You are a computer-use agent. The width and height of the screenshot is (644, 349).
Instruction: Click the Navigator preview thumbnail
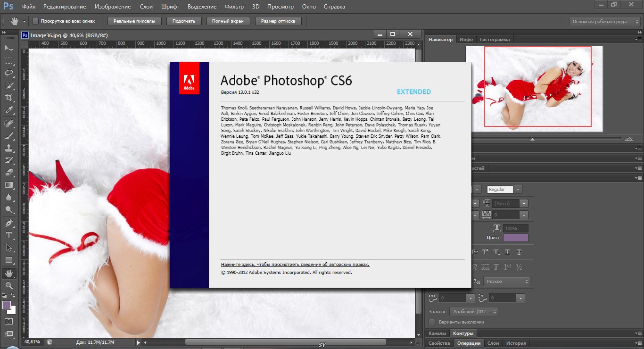tap(534, 89)
